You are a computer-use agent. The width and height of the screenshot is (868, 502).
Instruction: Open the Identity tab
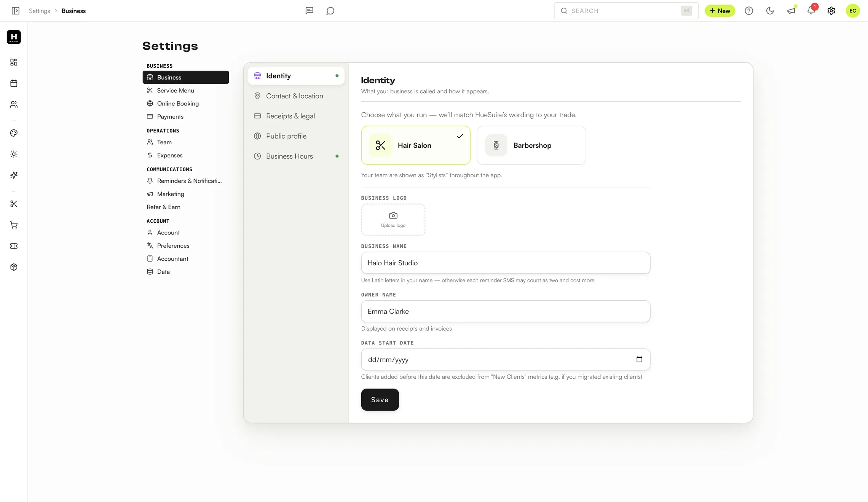pos(296,76)
